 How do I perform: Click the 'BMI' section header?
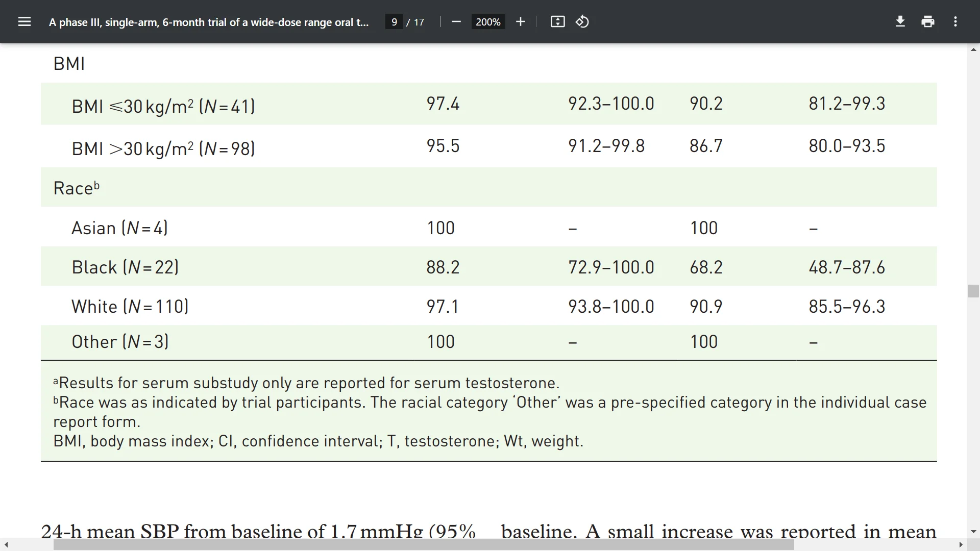click(x=69, y=64)
